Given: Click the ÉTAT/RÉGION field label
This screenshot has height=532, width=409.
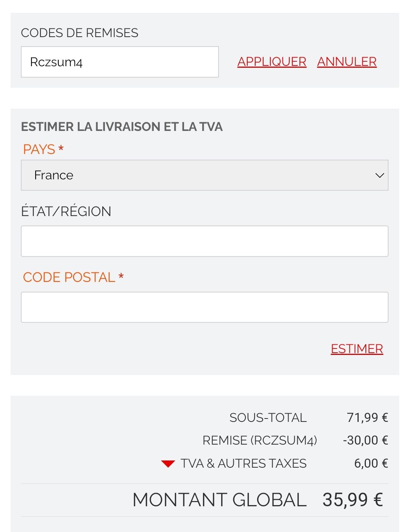Looking at the screenshot, I should coord(66,212).
